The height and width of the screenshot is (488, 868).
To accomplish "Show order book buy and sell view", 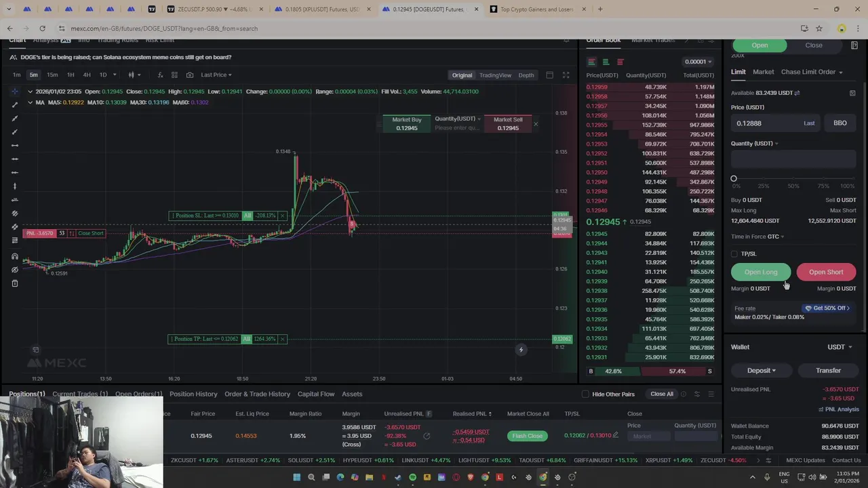I will [591, 62].
